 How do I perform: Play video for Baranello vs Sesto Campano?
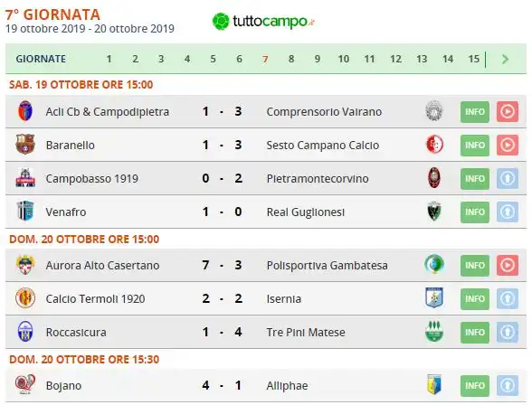[x=508, y=145]
